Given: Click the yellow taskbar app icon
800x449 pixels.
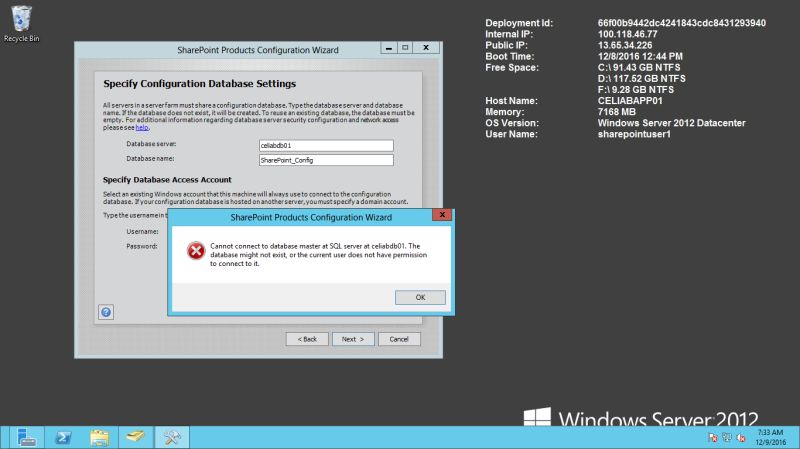Looking at the screenshot, I should pyautogui.click(x=136, y=438).
